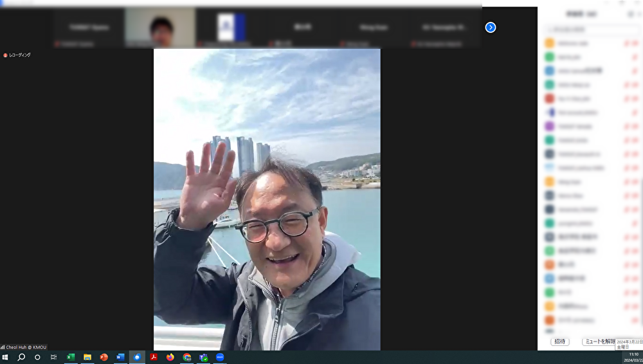Select the blue-and-white logo participant thumbnail
The image size is (643, 364).
click(x=231, y=28)
